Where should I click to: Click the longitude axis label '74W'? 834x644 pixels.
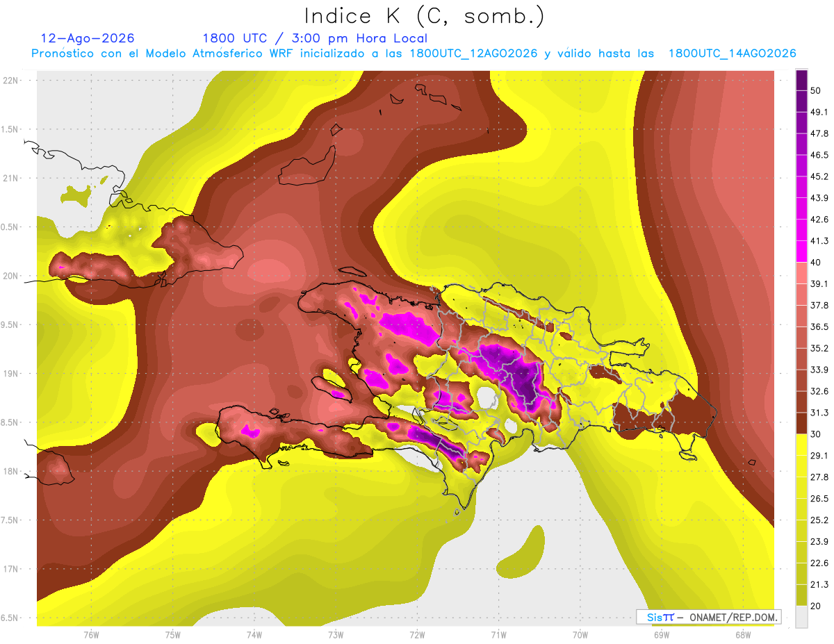click(x=254, y=634)
